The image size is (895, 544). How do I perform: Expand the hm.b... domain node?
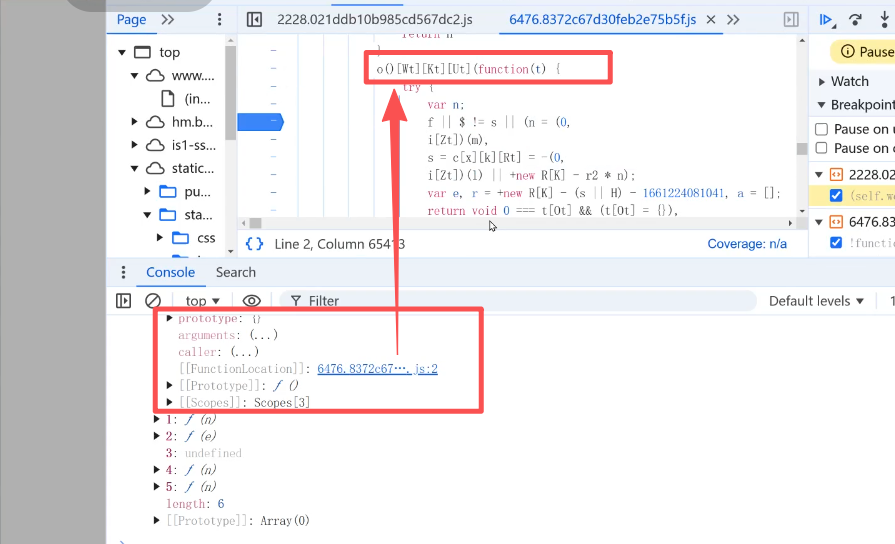coord(134,122)
